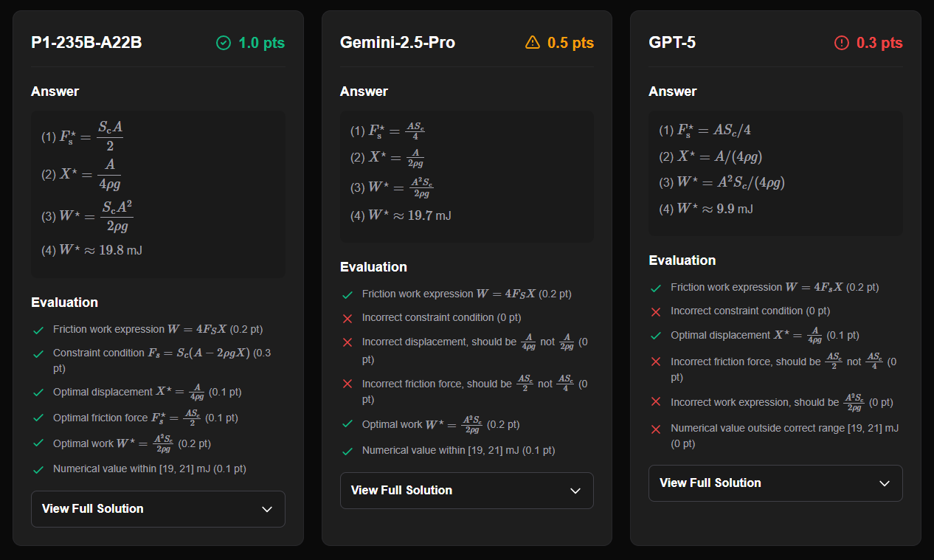The height and width of the screenshot is (560, 934).
Task: Click the green check icon beside 1.0 pts
Action: [224, 44]
